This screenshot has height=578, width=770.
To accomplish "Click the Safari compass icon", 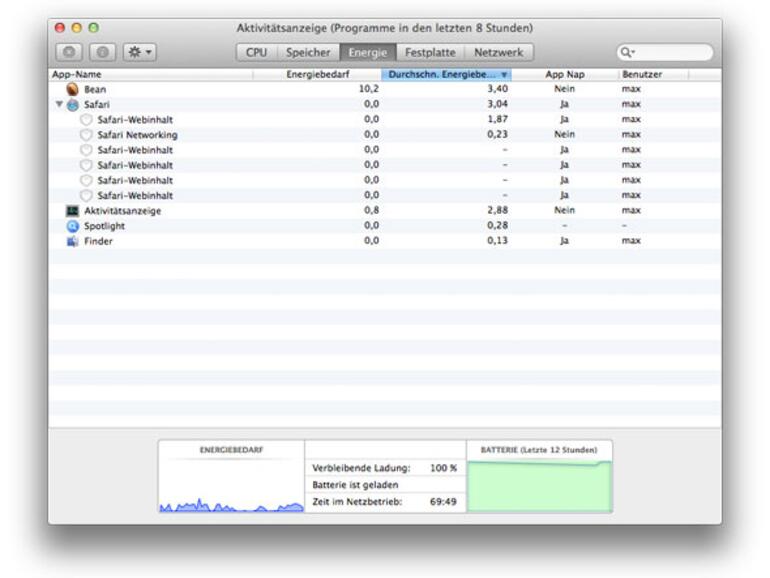I will (73, 105).
